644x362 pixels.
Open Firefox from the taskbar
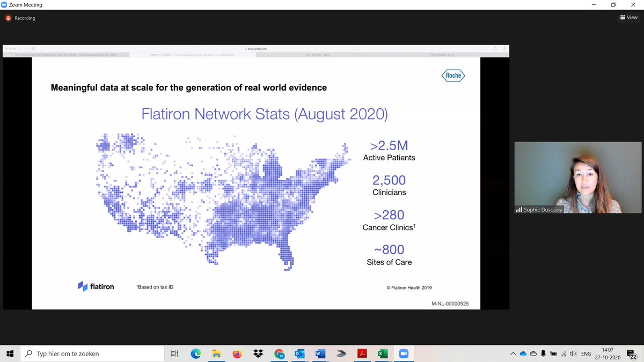coord(237,354)
